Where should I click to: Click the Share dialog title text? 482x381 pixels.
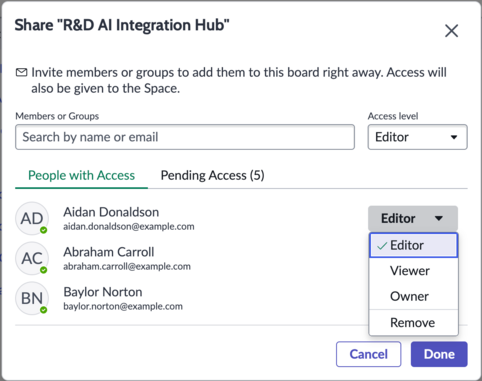click(122, 25)
